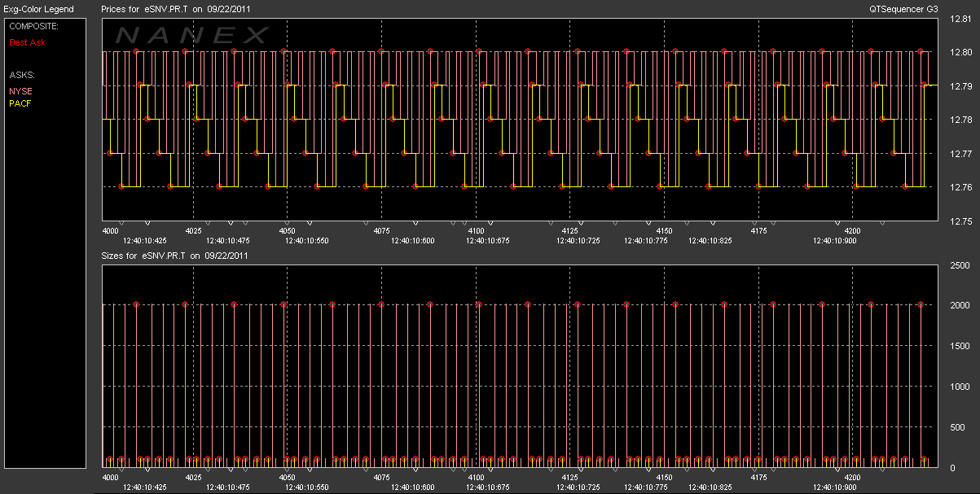Select the NYSE legend entry
Viewport: 980px width, 494px height.
[x=20, y=91]
